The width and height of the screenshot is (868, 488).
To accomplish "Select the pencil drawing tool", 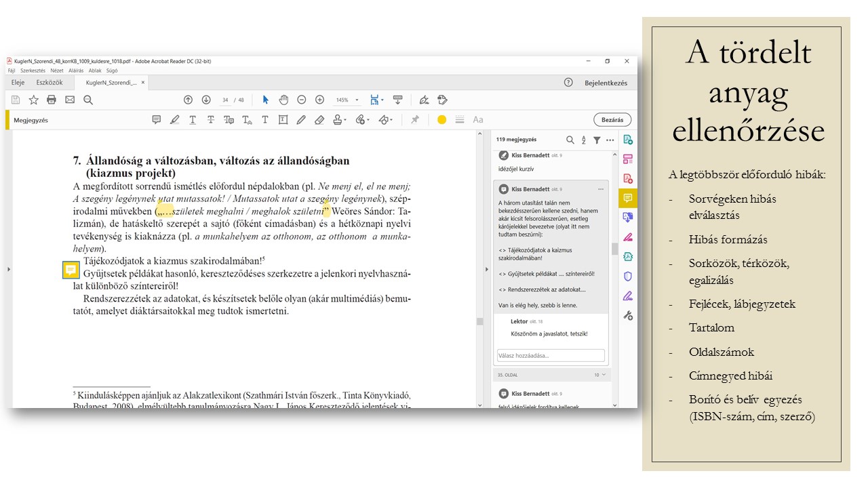I will click(x=301, y=120).
